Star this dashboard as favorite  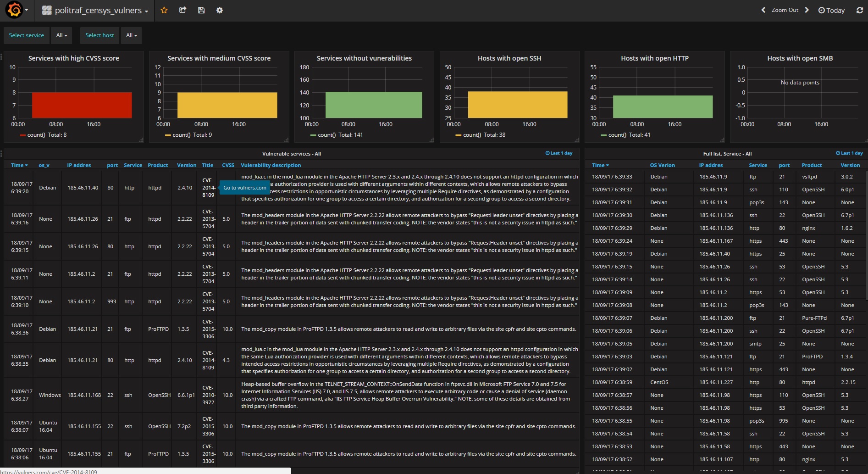click(x=164, y=10)
